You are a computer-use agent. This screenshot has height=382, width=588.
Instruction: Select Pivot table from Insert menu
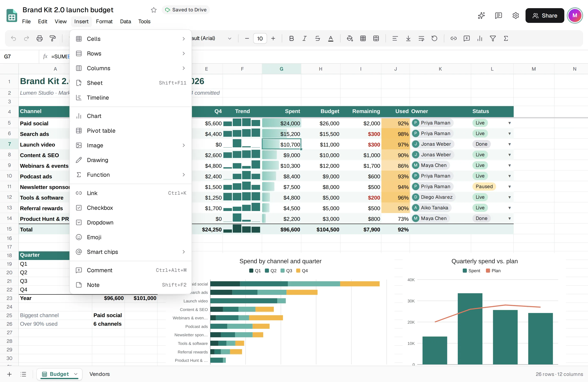click(x=131, y=131)
